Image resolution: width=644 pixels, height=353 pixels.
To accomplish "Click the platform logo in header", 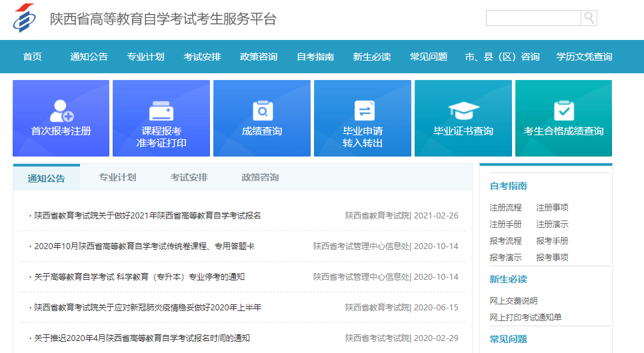I will pos(25,19).
